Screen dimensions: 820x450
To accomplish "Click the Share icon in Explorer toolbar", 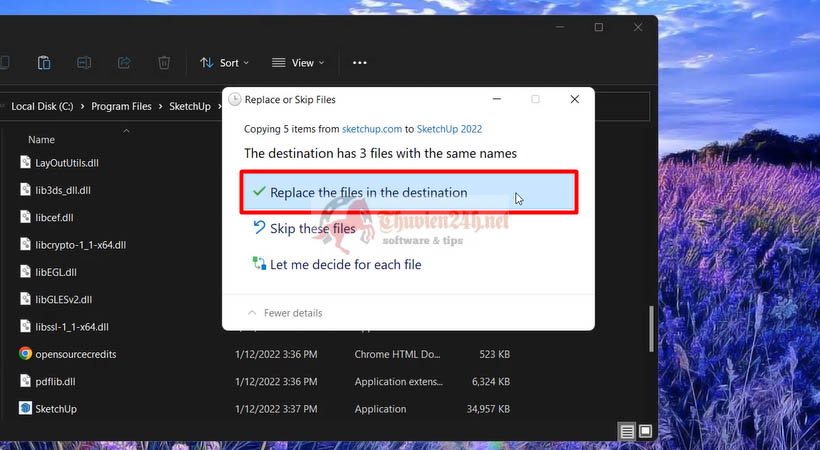I will coord(124,63).
